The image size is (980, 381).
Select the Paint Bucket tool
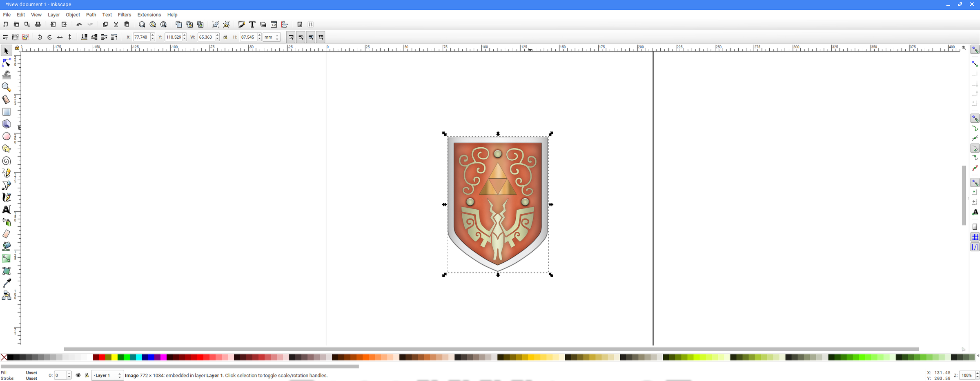tap(7, 246)
